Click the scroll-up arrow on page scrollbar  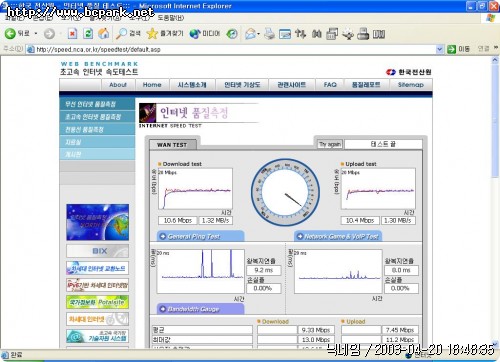click(x=495, y=60)
